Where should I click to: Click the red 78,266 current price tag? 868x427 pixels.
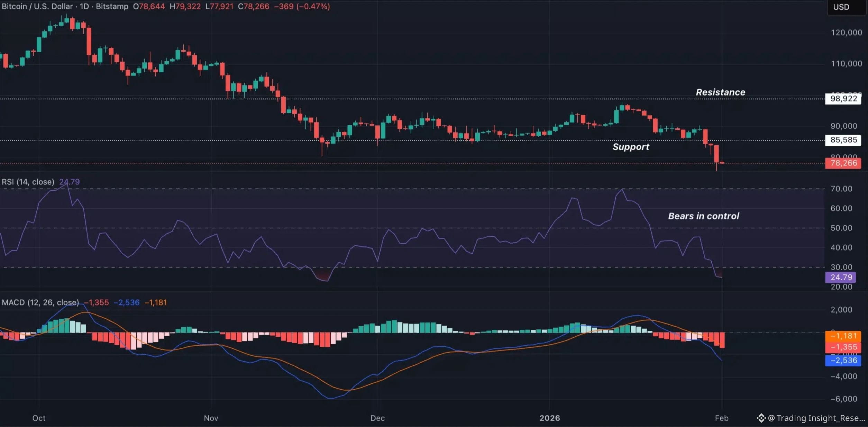[x=843, y=163]
